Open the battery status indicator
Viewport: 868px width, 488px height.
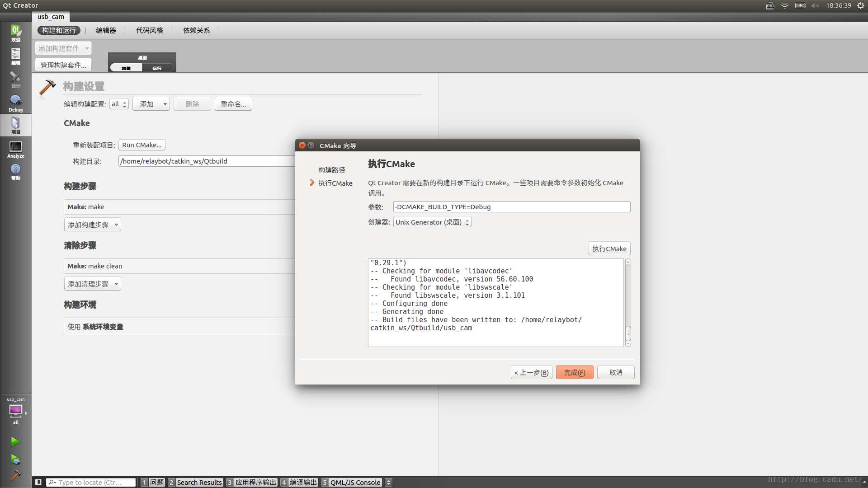[801, 5]
